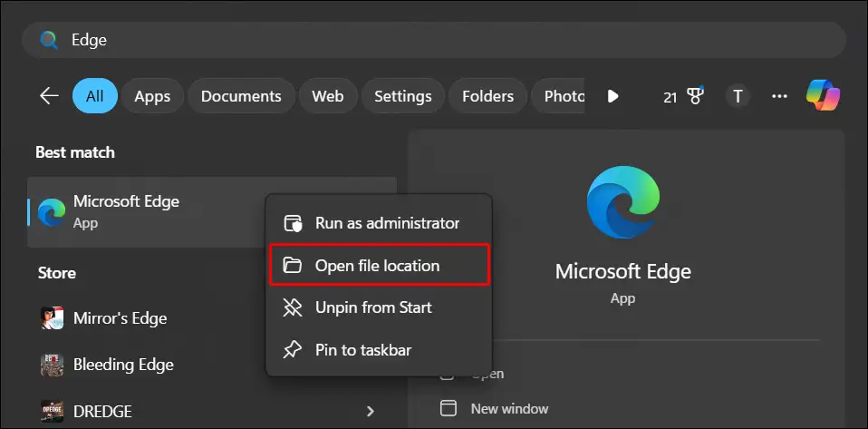Screen dimensions: 868x429
Task: Switch to the Apps filter tab
Action: point(152,96)
